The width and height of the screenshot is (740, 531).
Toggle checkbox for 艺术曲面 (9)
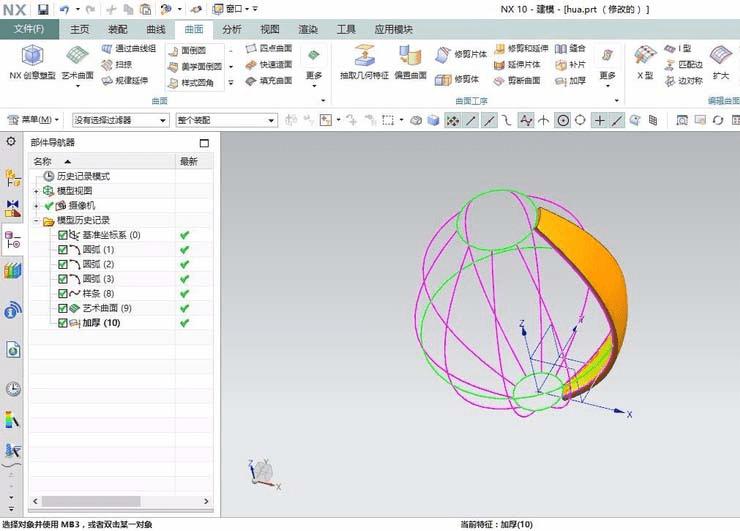click(x=62, y=308)
